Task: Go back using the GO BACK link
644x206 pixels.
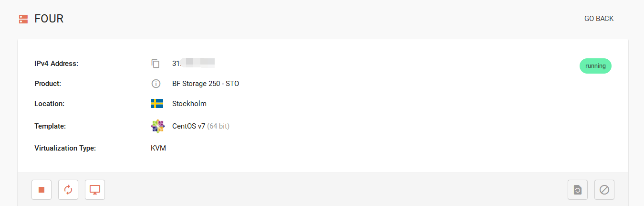Action: click(599, 19)
